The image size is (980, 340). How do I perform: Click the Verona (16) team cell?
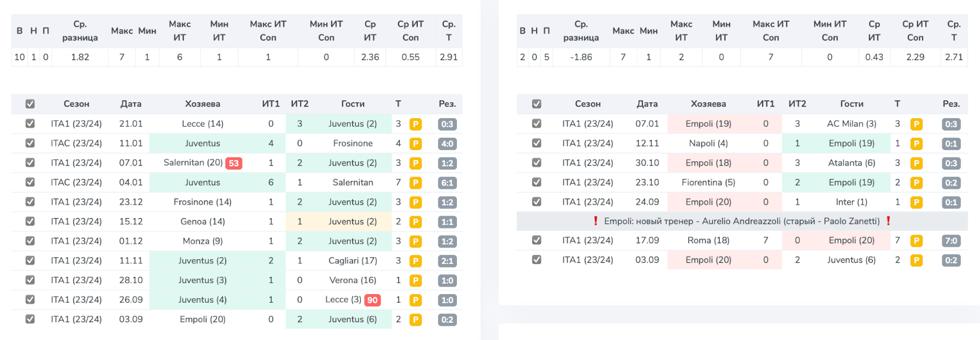coord(353,280)
